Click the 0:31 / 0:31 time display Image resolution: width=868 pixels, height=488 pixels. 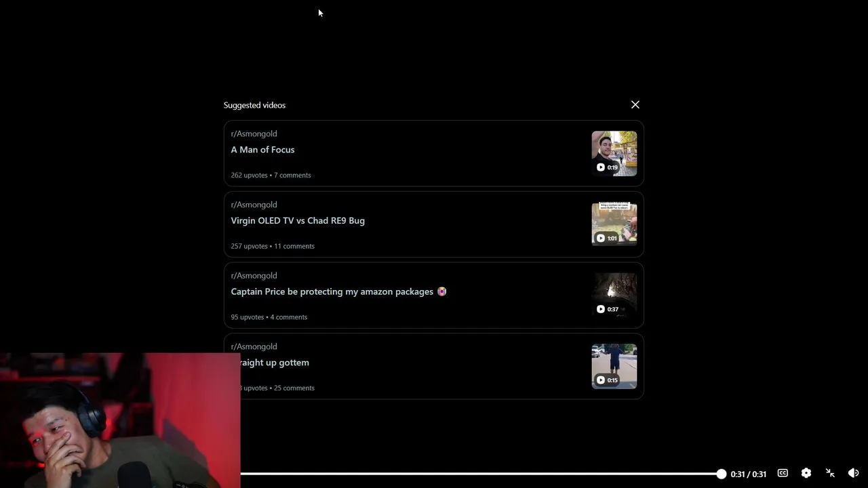click(749, 474)
